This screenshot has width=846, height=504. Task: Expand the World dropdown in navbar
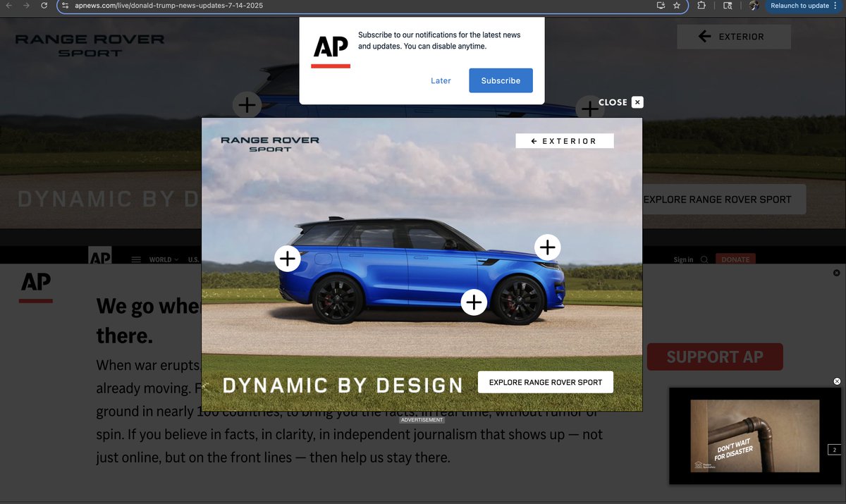point(164,259)
